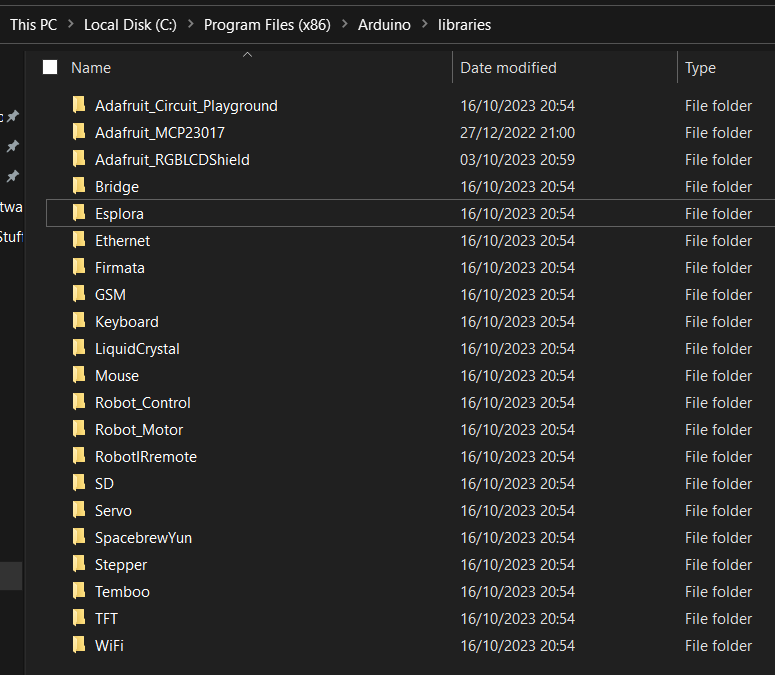Click the Esplora folder icon
This screenshot has width=775, height=675.
79,213
